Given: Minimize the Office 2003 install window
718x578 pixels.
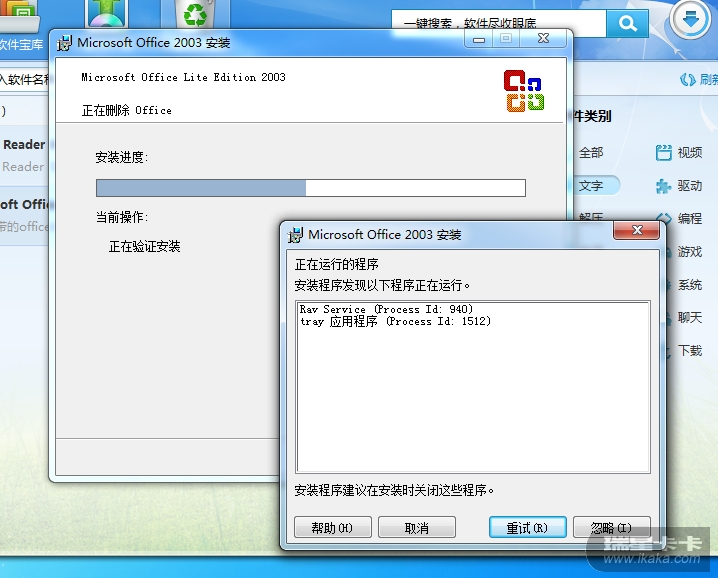Looking at the screenshot, I should pyautogui.click(x=479, y=39).
